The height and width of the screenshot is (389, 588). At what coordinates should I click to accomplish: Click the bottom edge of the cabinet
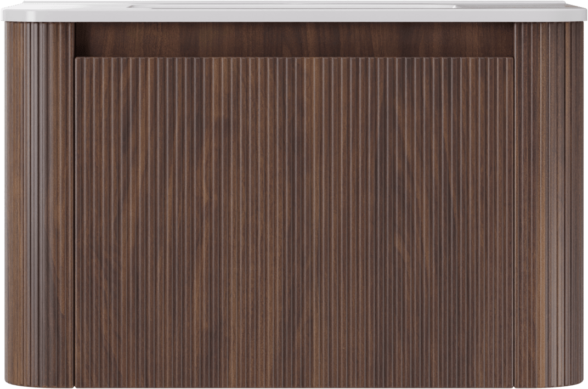(294, 387)
